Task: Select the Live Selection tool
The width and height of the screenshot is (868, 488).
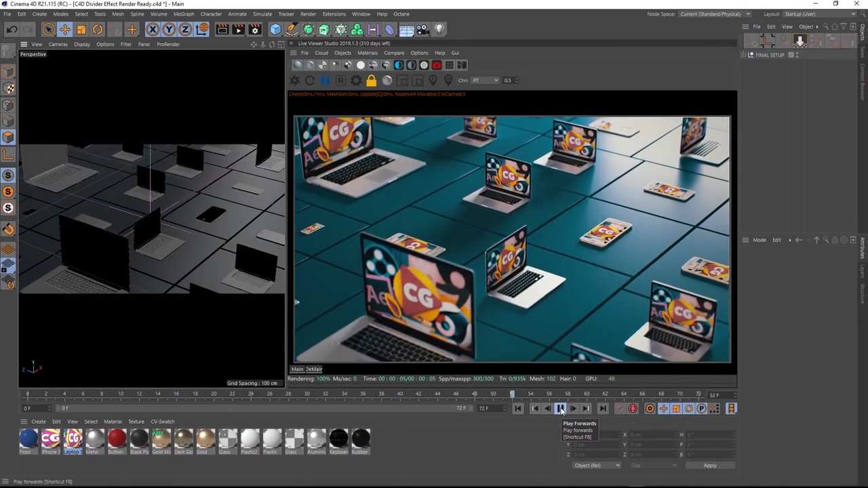Action: [48, 29]
